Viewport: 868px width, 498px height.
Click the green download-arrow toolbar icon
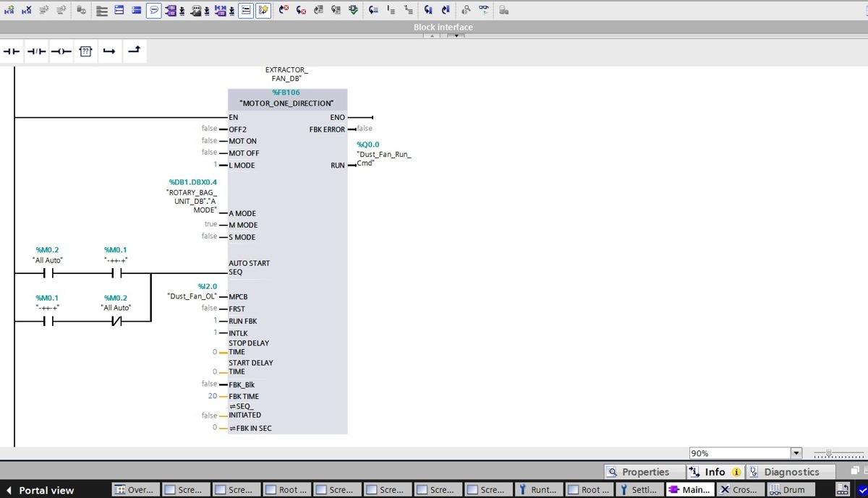coord(353,10)
